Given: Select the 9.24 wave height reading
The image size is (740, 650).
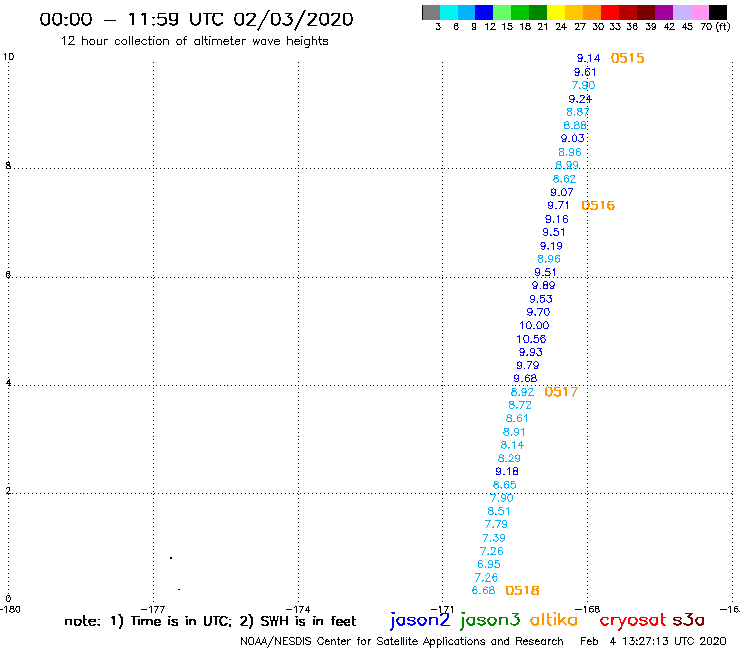Looking at the screenshot, I should pyautogui.click(x=580, y=99).
